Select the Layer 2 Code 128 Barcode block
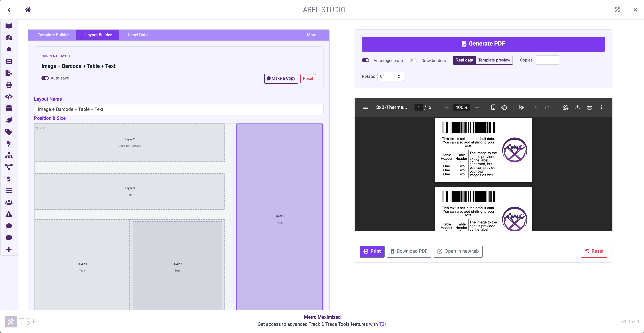 click(129, 143)
